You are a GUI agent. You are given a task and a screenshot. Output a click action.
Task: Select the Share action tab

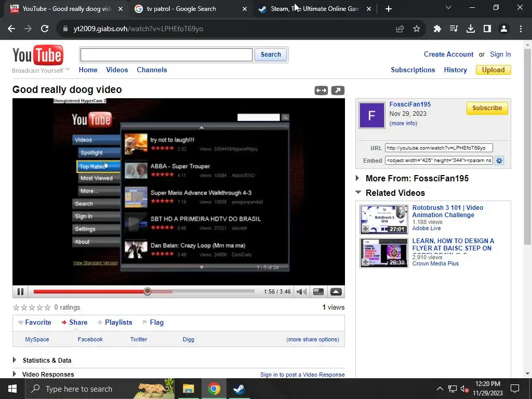tap(74, 322)
